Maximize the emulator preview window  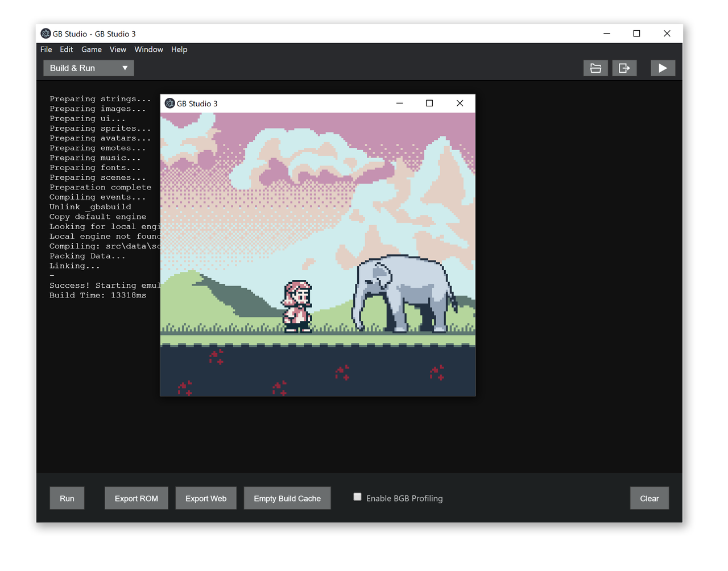click(x=429, y=104)
